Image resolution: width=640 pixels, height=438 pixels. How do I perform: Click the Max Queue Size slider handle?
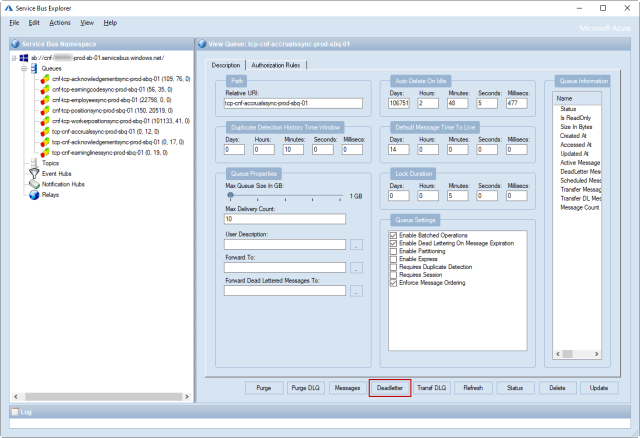(x=230, y=196)
